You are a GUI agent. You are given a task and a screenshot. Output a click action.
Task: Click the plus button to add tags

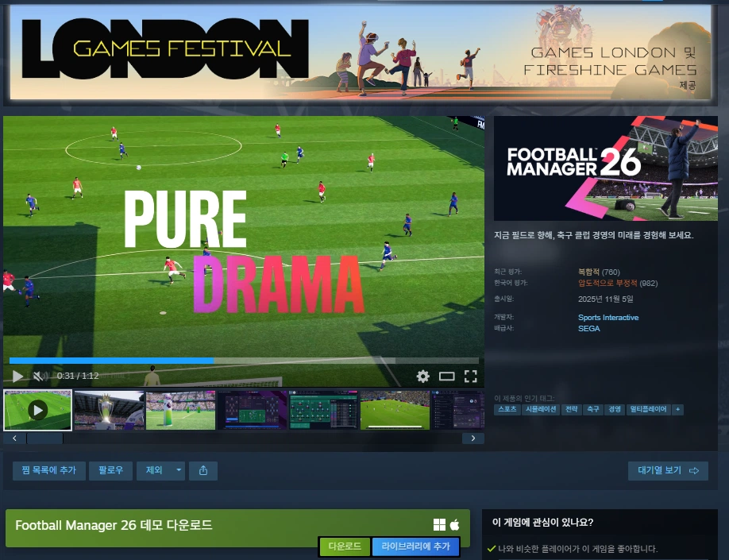[x=677, y=410]
